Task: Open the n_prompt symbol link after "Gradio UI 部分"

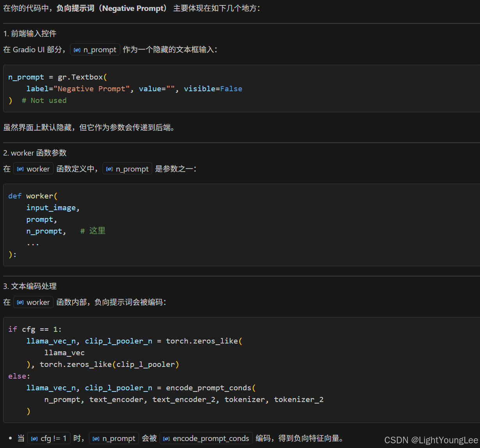Action: pyautogui.click(x=95, y=50)
